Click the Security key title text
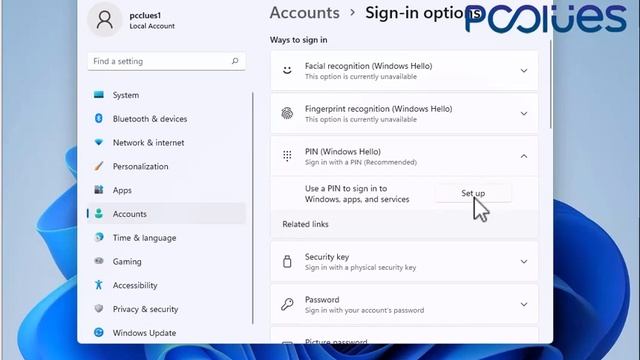Screen dimensions: 640x360 click(327, 257)
